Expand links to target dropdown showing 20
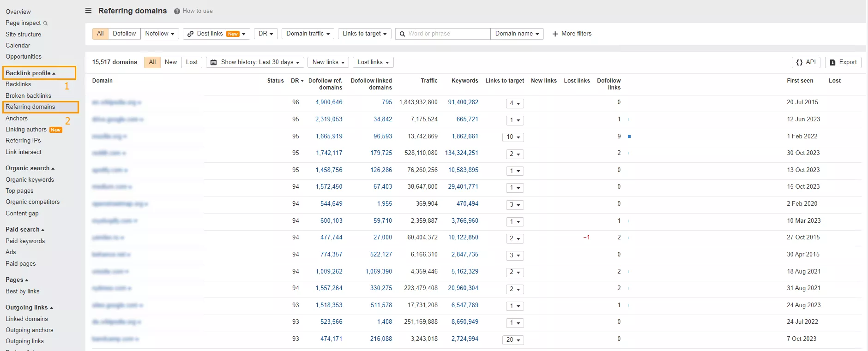The height and width of the screenshot is (351, 868). pyautogui.click(x=513, y=340)
